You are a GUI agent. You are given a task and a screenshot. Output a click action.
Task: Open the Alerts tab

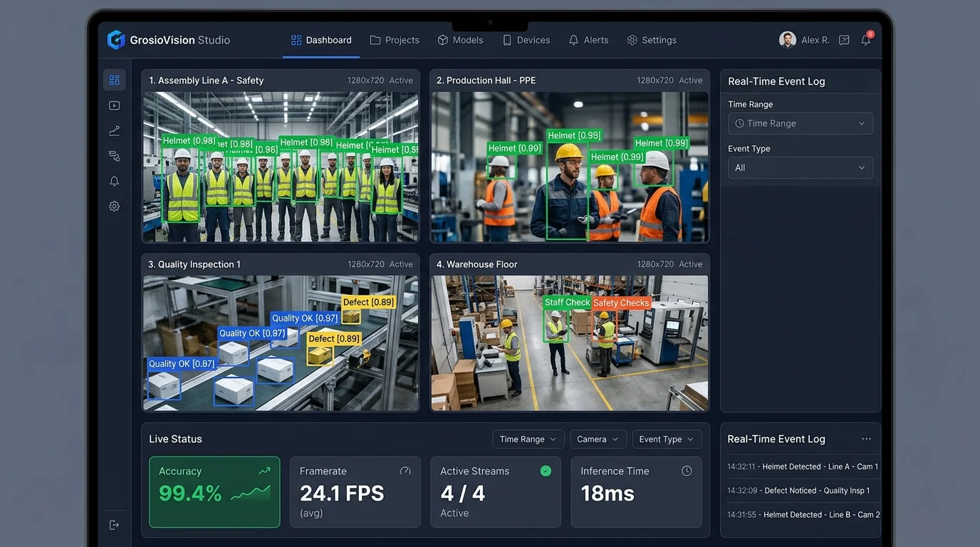coord(588,41)
